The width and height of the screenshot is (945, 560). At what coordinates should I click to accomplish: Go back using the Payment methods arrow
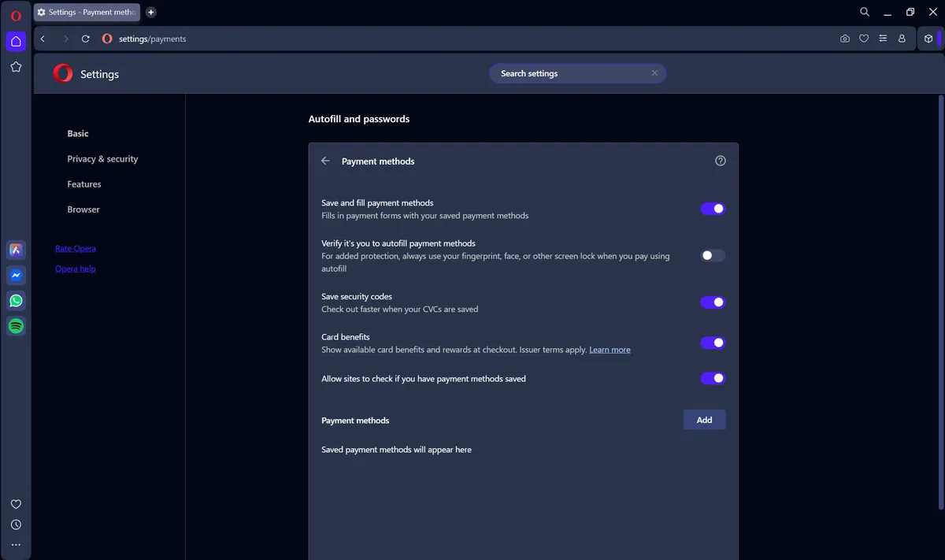325,161
